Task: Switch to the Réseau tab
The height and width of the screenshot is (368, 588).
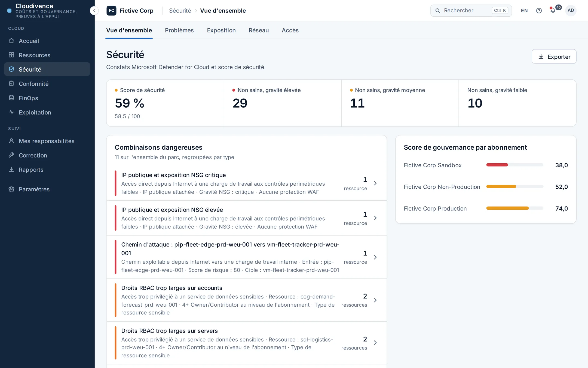Action: coord(259,30)
